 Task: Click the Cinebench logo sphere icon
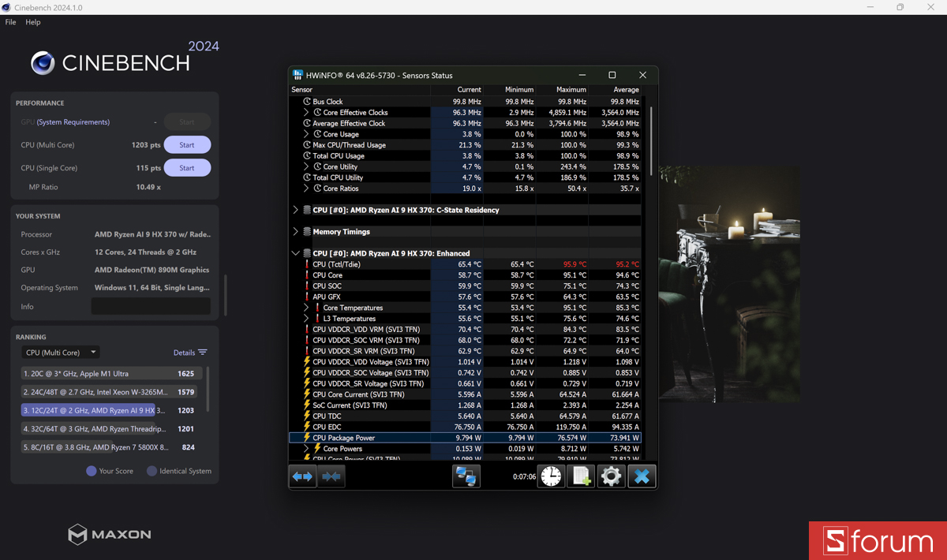[x=43, y=63]
